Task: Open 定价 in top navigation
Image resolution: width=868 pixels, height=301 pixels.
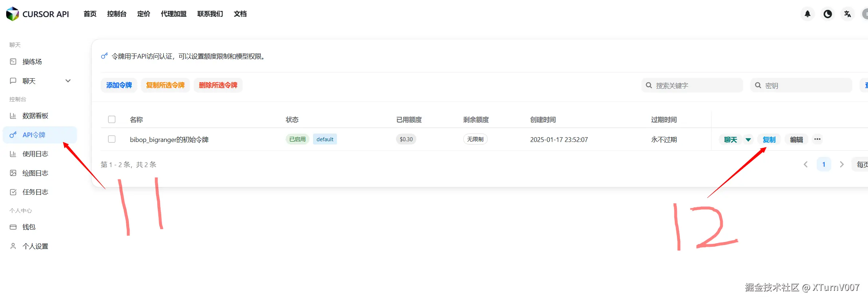Action: click(143, 14)
